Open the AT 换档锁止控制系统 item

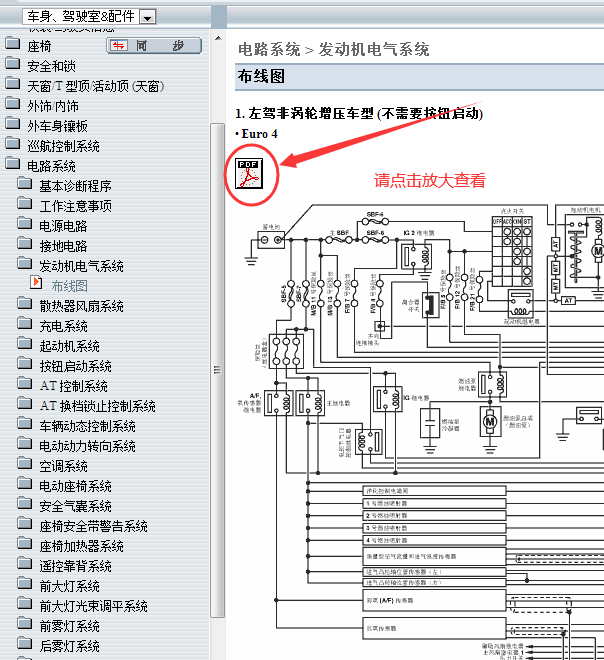tap(98, 406)
